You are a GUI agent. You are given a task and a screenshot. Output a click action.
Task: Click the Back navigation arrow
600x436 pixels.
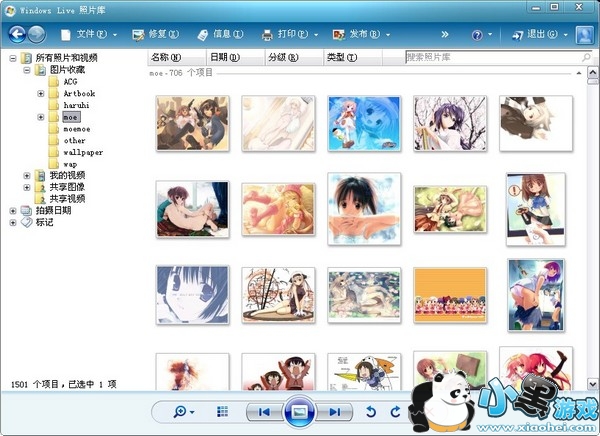point(17,34)
